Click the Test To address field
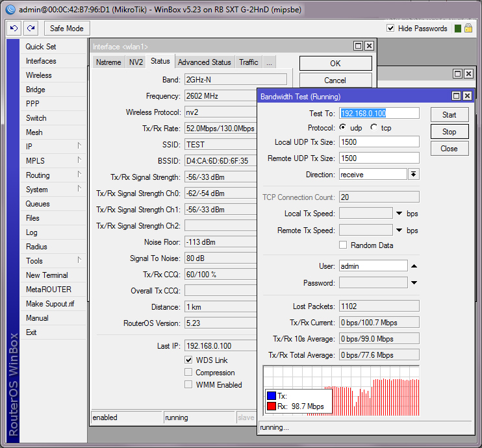This screenshot has height=448, width=482. (379, 113)
